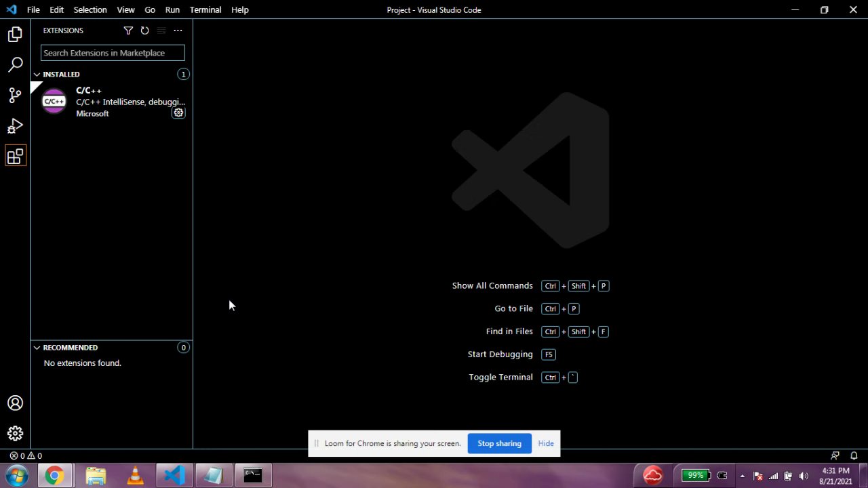Open the Go menu
Image resolution: width=868 pixels, height=488 pixels.
pos(150,9)
